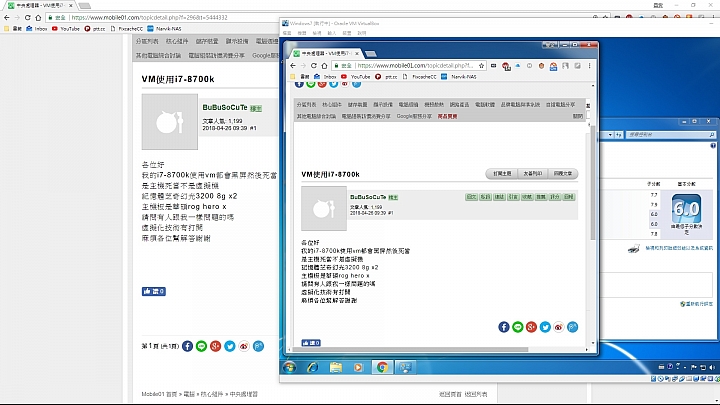
Task: Share on Facebook in VM page
Action: point(504,327)
